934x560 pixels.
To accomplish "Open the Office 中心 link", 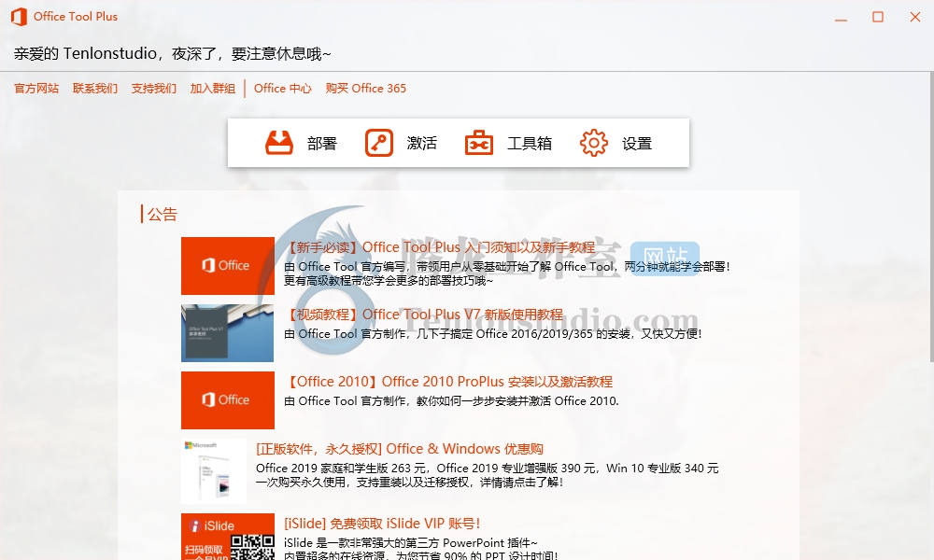I will point(282,89).
